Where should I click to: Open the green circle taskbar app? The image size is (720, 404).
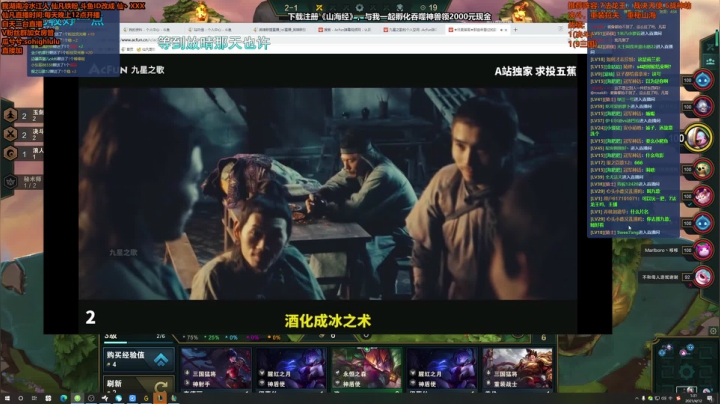point(78,398)
